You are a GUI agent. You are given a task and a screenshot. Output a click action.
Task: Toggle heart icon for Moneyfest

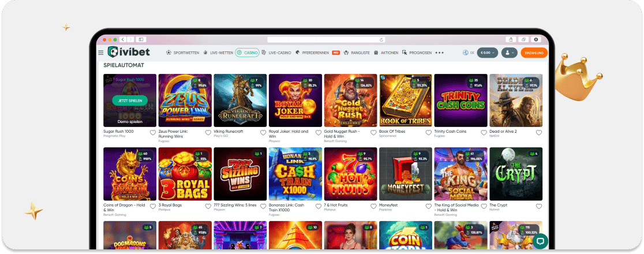point(428,206)
